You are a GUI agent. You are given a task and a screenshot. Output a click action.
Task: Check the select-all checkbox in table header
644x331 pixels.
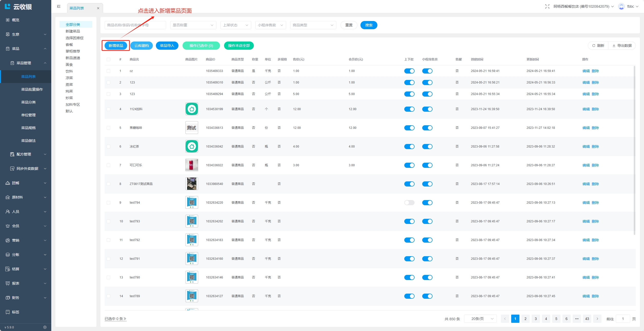[108, 59]
